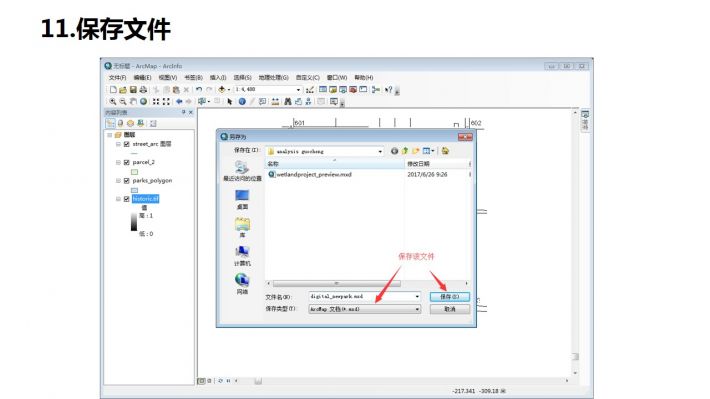
Task: Expand the save type dropdown list
Action: (417, 309)
